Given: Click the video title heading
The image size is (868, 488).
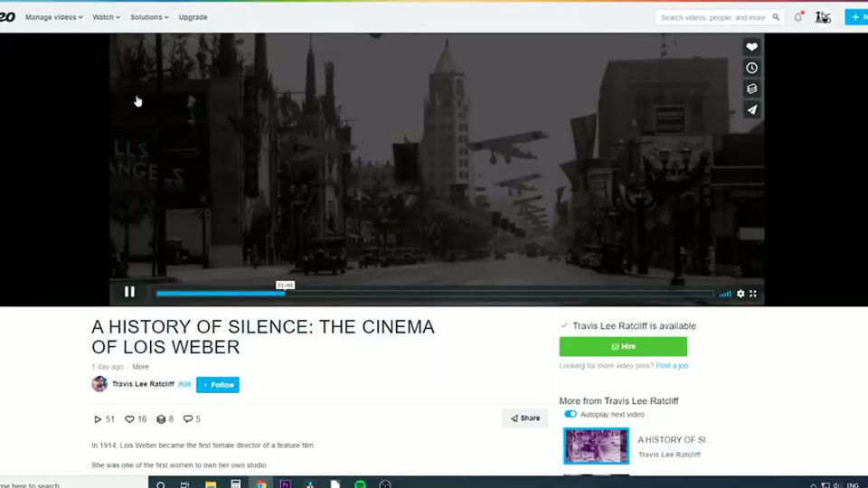Looking at the screenshot, I should (263, 336).
